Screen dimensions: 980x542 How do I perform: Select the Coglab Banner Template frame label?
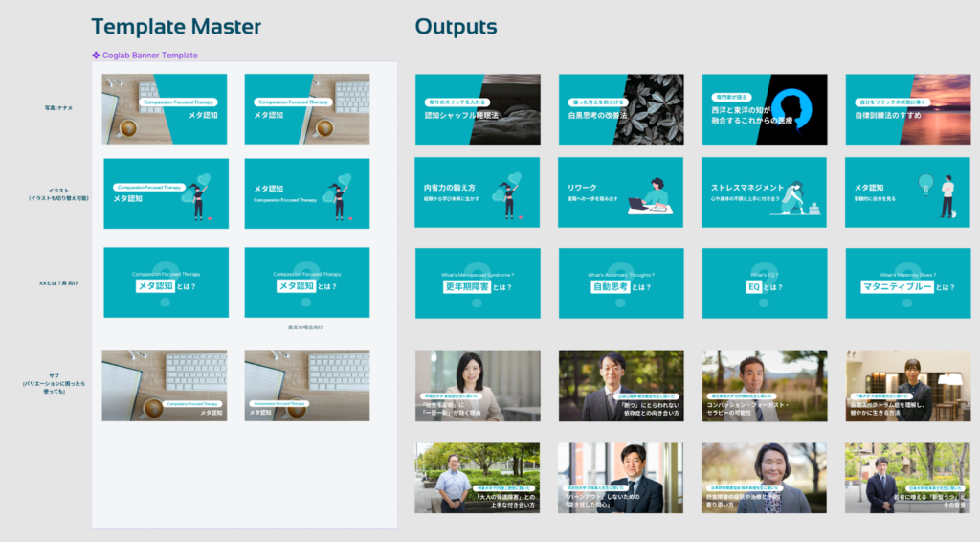[x=149, y=56]
